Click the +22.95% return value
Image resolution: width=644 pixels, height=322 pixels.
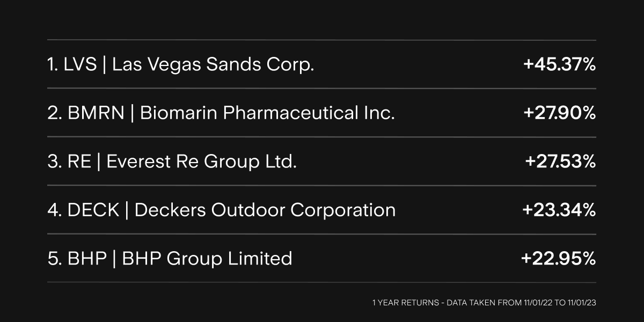559,258
